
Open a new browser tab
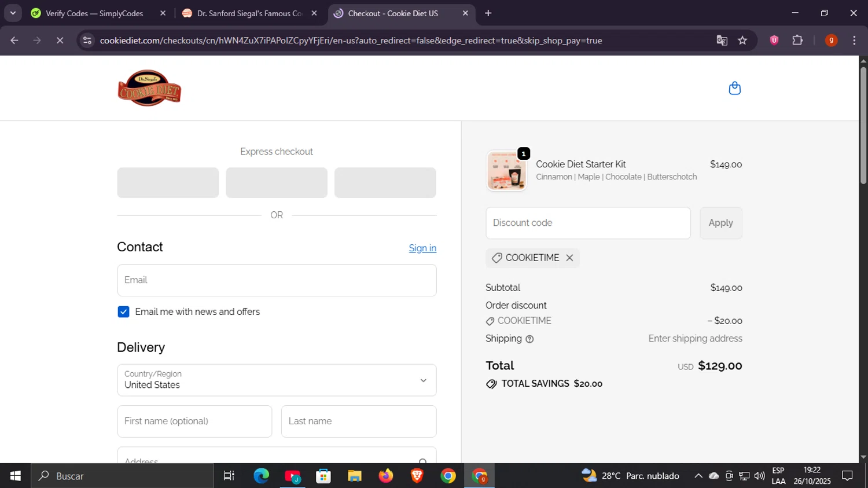(x=488, y=13)
